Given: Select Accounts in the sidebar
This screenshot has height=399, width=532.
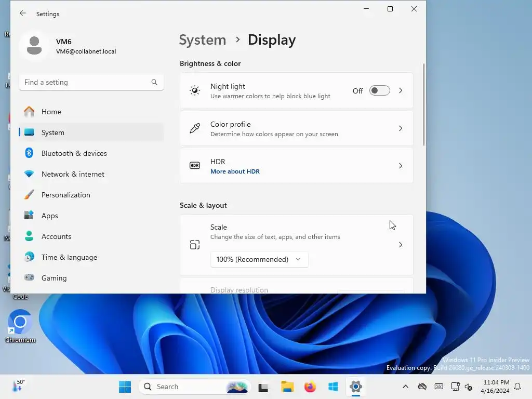Looking at the screenshot, I should click(91, 236).
